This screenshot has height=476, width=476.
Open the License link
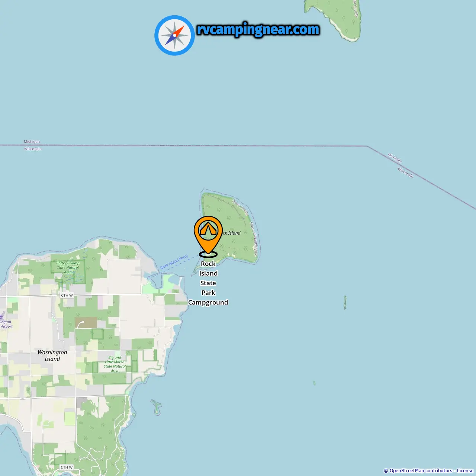pos(465,470)
